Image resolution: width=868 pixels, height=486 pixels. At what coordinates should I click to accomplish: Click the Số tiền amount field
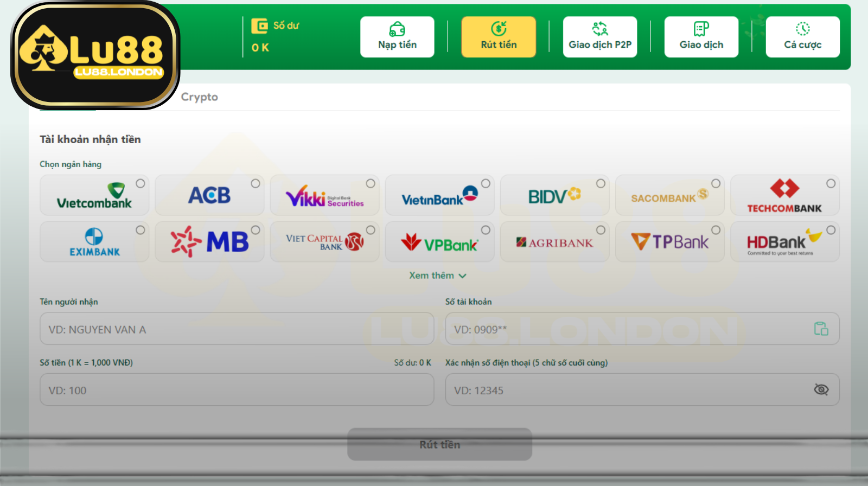point(237,390)
